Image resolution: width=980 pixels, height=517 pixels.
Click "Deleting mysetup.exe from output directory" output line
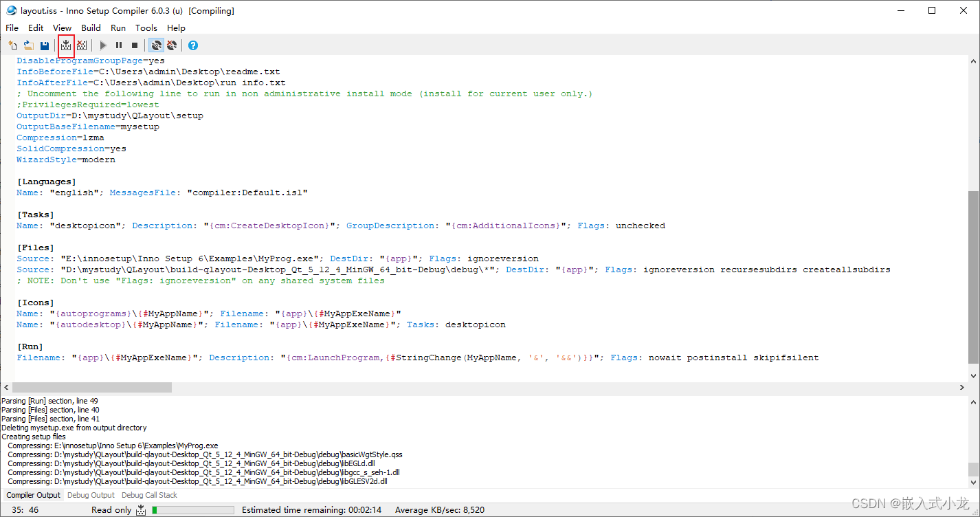[74, 428]
